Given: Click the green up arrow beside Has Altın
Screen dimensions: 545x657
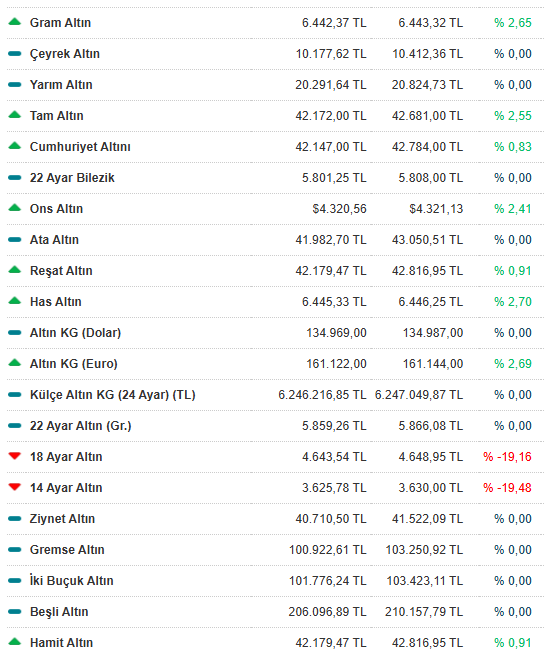Looking at the screenshot, I should [15, 300].
